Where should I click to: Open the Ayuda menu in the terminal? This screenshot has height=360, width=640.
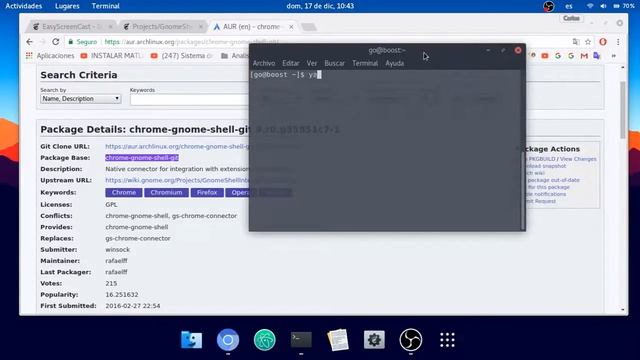tap(395, 63)
